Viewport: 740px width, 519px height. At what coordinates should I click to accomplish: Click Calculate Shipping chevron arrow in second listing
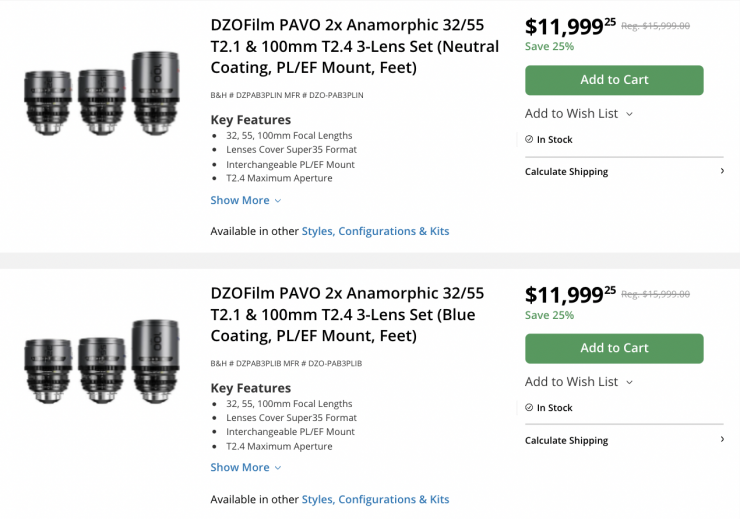(722, 439)
